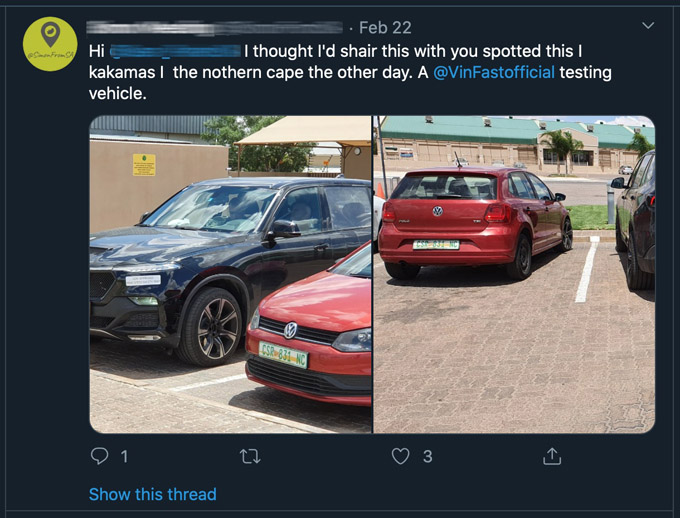Like the tweet with the heart icon

(400, 456)
